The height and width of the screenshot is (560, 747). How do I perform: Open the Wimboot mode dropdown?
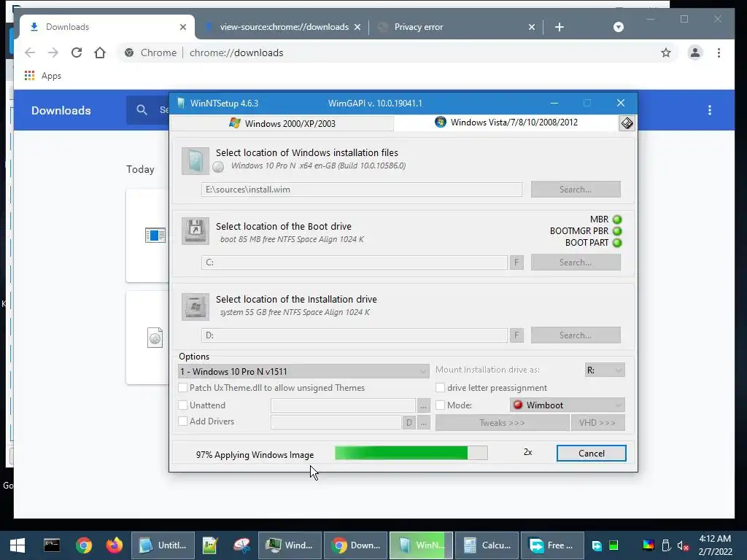point(567,405)
